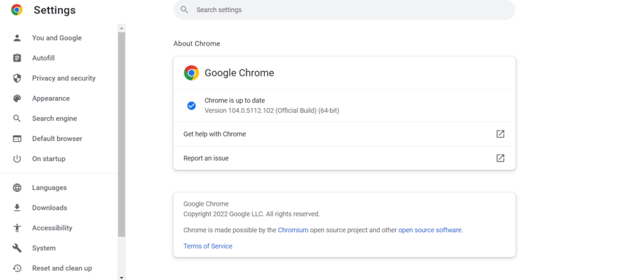
Task: Click external-link icon for Report an issue
Action: pos(500,158)
